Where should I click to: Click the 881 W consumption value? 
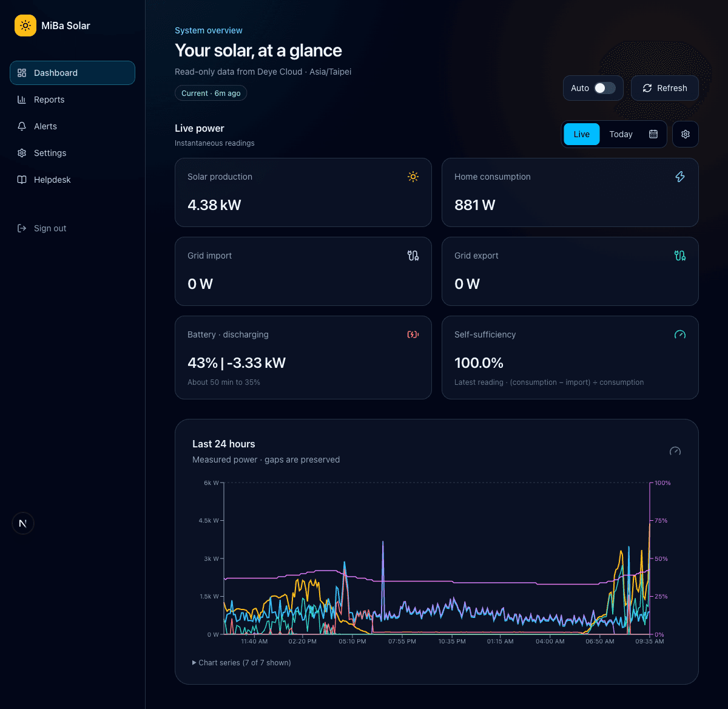(x=474, y=205)
